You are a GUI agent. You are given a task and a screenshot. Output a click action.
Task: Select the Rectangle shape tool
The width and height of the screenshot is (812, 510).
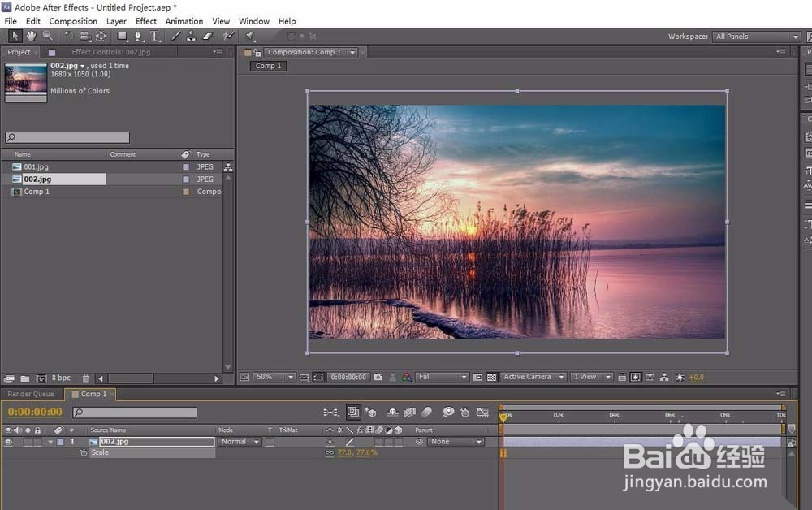123,36
